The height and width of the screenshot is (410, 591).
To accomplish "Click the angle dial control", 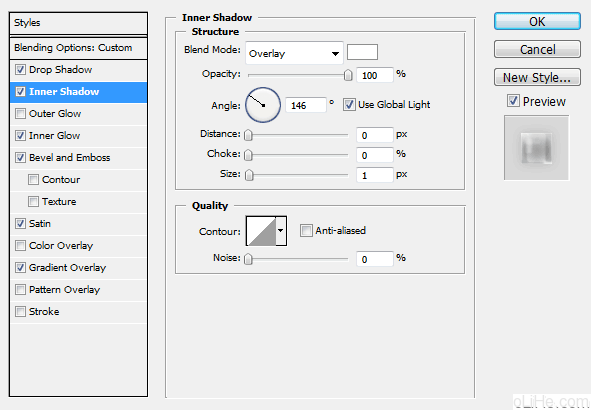I will [x=263, y=105].
